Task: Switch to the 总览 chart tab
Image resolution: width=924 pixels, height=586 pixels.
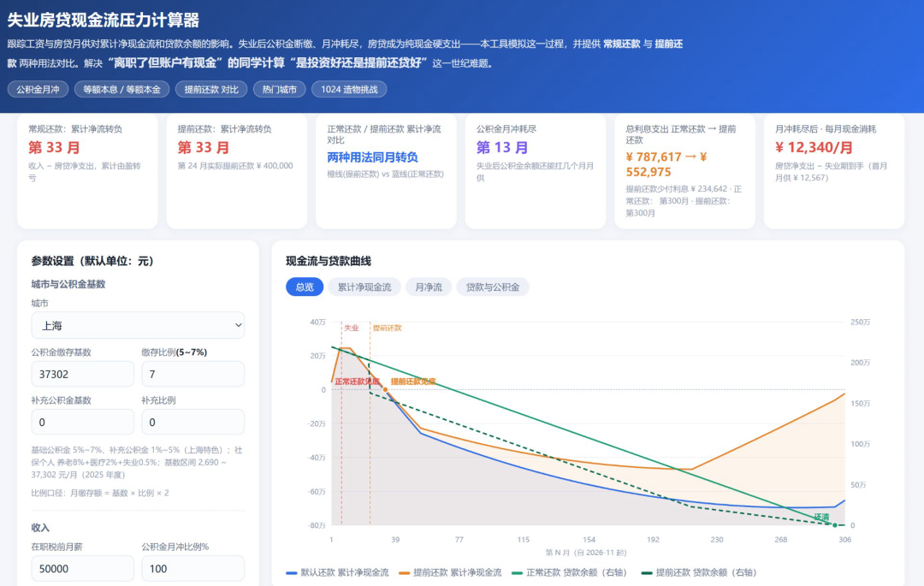Action: pos(305,287)
